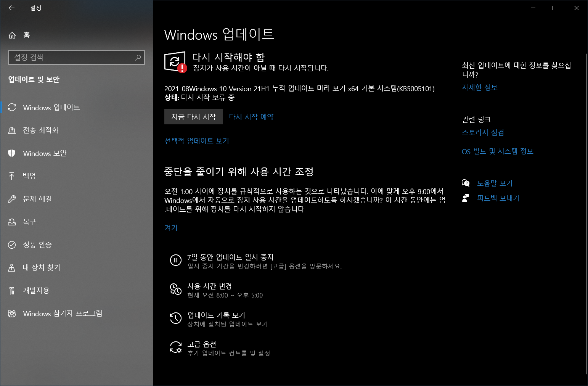Click the pause icon for 7일 동안 업데이트 일시 중지
The height and width of the screenshot is (386, 588).
point(175,260)
